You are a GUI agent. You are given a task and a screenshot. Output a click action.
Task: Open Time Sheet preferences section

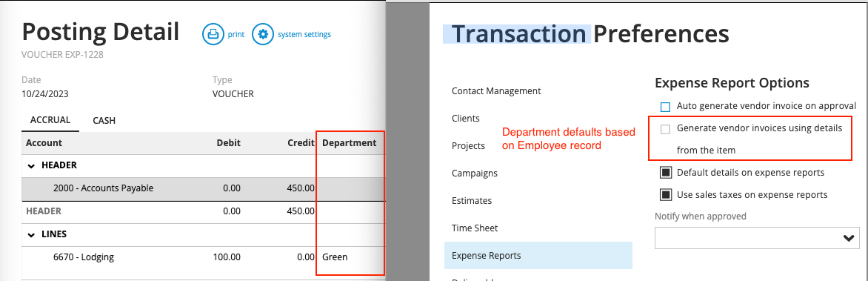(475, 228)
